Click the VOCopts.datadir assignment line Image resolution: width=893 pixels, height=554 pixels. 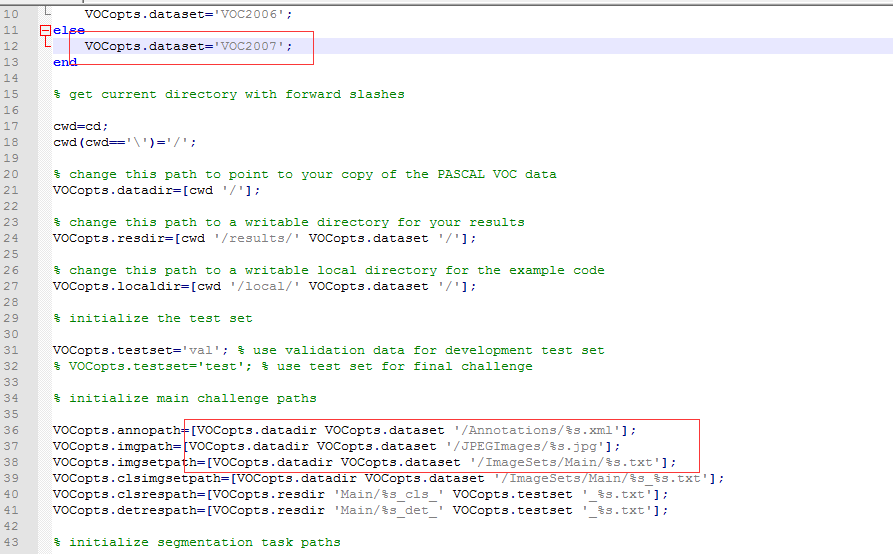tap(157, 190)
